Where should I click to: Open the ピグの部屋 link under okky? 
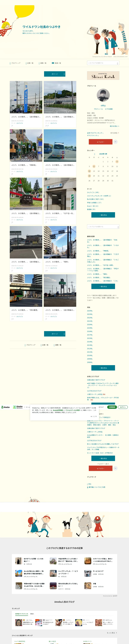coord(109,109)
